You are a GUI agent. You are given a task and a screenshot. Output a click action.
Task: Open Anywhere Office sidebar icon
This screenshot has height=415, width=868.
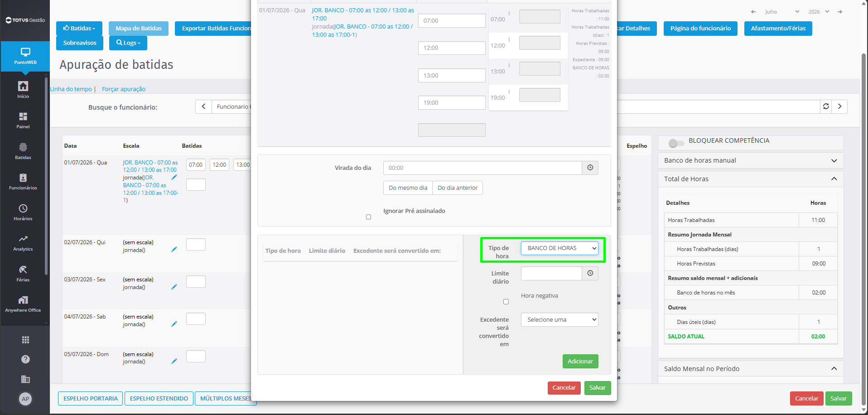pyautogui.click(x=23, y=304)
